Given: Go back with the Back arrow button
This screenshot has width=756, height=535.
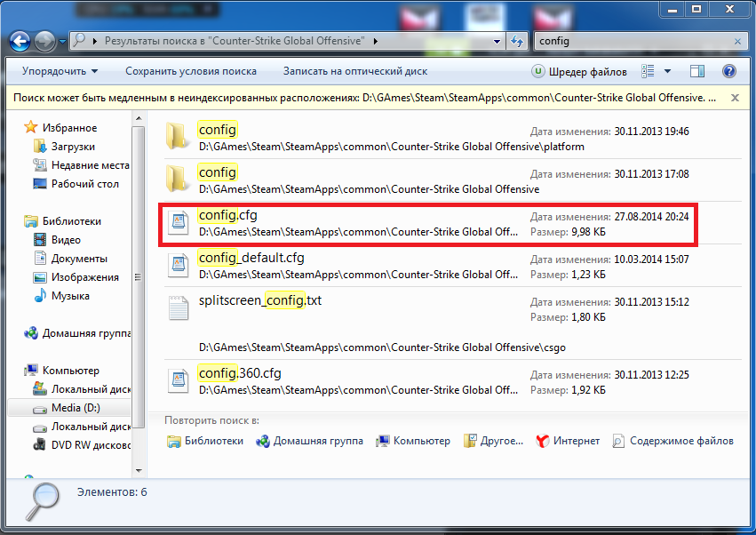Looking at the screenshot, I should (x=20, y=42).
